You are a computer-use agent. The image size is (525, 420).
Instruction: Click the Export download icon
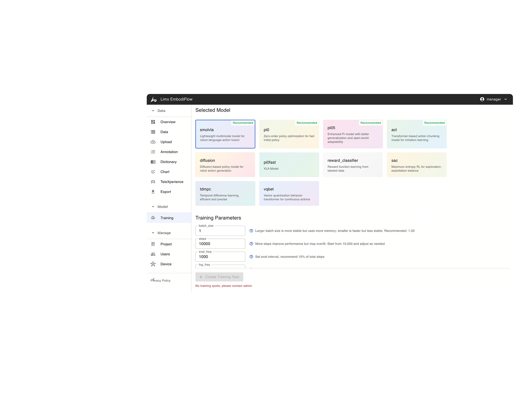click(153, 192)
